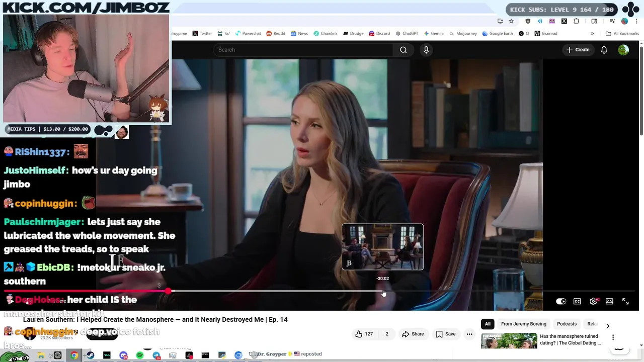Image resolution: width=644 pixels, height=362 pixels.
Task: Click the page vertical scrollbar
Action: pyautogui.click(x=641, y=90)
